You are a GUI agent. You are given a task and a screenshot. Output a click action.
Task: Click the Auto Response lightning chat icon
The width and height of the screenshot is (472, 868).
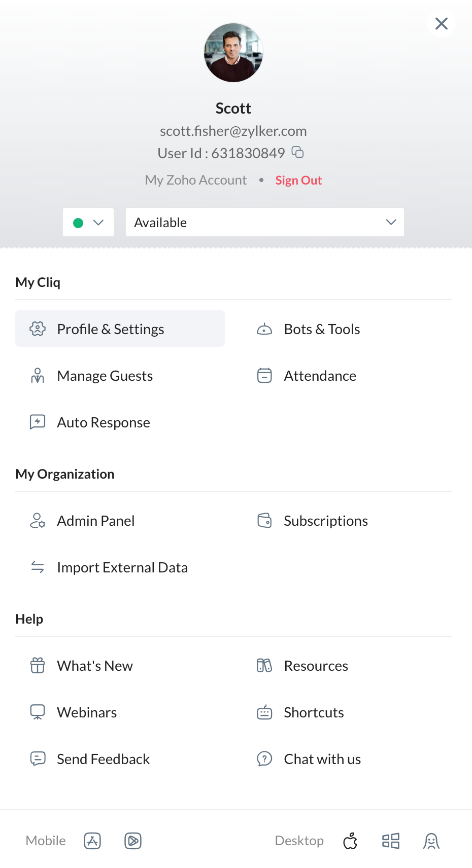tap(38, 422)
